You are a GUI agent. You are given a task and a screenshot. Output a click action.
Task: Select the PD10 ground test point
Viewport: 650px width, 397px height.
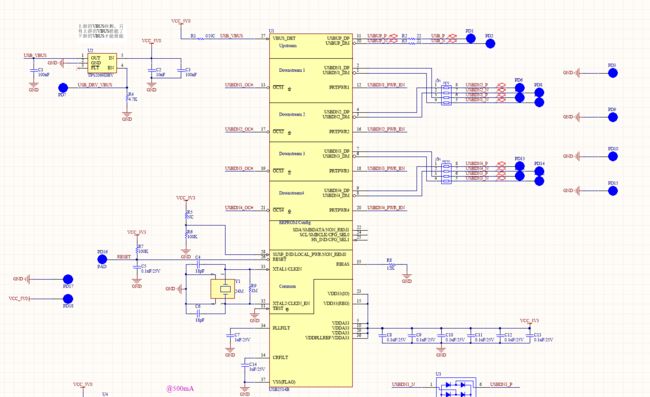[x=613, y=156]
